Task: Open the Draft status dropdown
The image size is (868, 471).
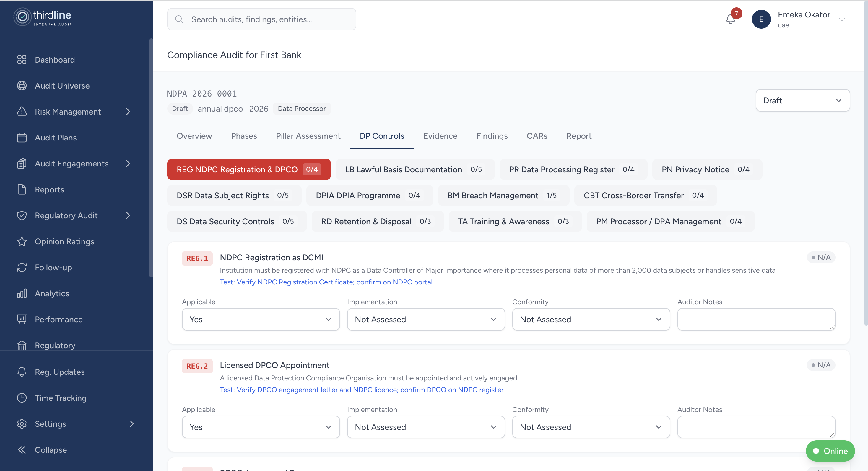Action: [803, 100]
